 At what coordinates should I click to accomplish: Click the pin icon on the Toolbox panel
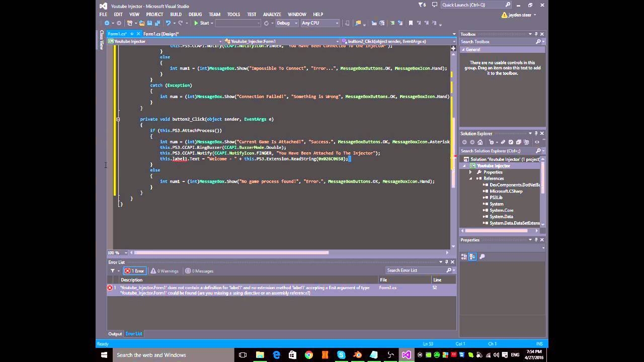coord(536,34)
